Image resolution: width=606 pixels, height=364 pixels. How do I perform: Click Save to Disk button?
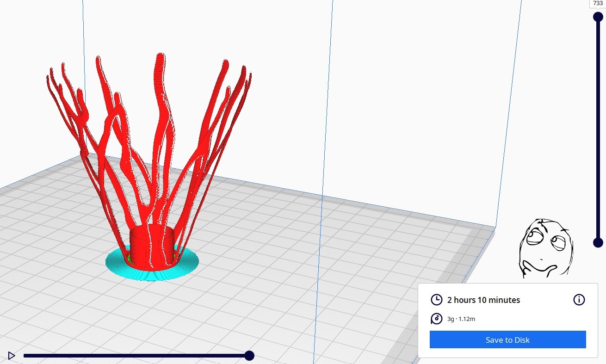507,339
